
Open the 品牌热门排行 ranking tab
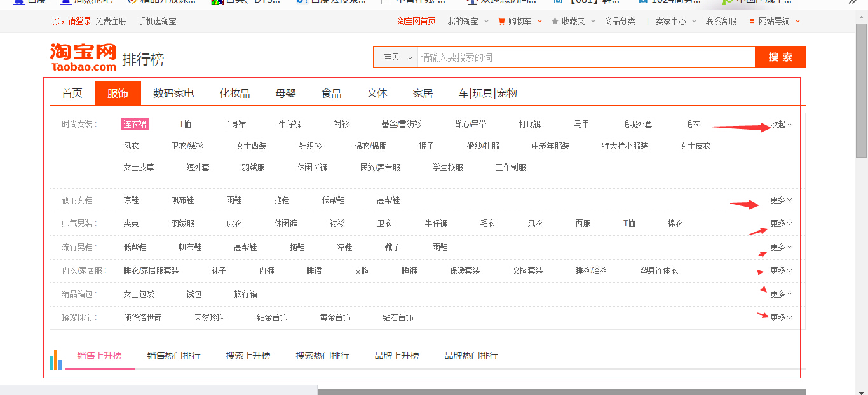(471, 356)
